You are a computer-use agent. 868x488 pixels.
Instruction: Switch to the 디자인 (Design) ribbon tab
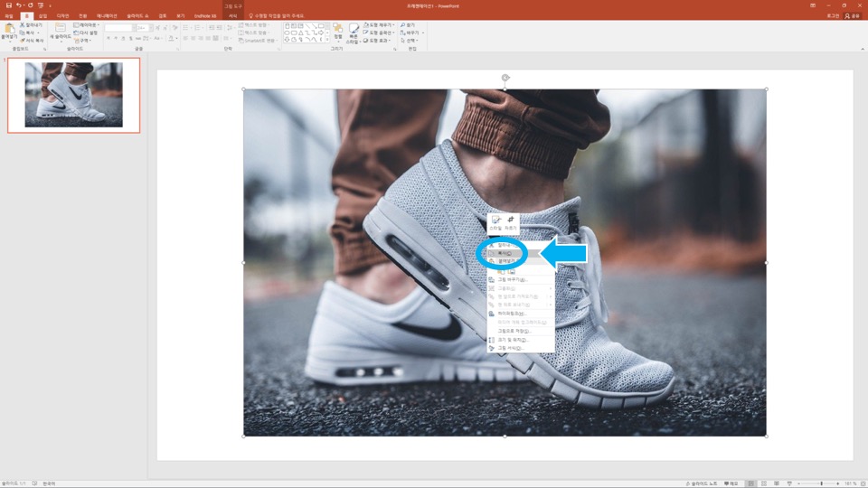point(62,16)
